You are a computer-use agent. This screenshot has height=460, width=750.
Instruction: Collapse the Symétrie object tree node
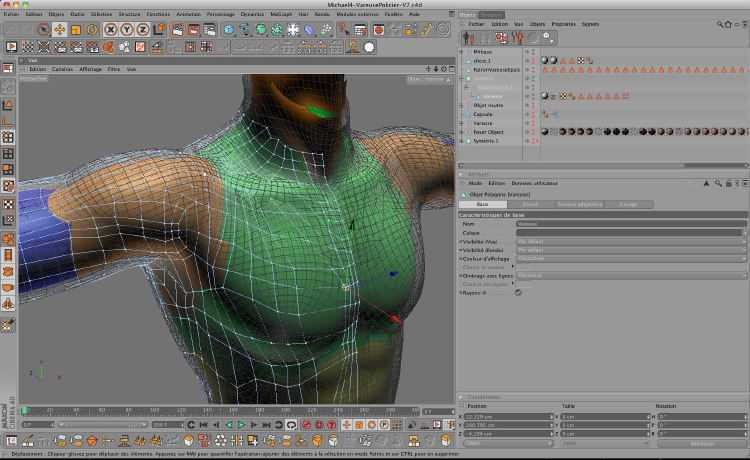coord(462,78)
